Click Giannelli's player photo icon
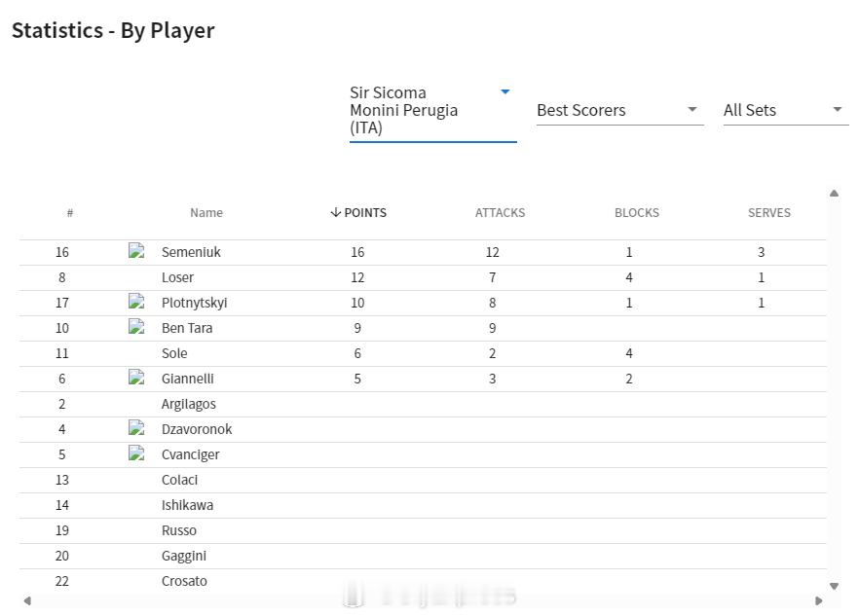Image resolution: width=859 pixels, height=616 pixels. (x=136, y=378)
